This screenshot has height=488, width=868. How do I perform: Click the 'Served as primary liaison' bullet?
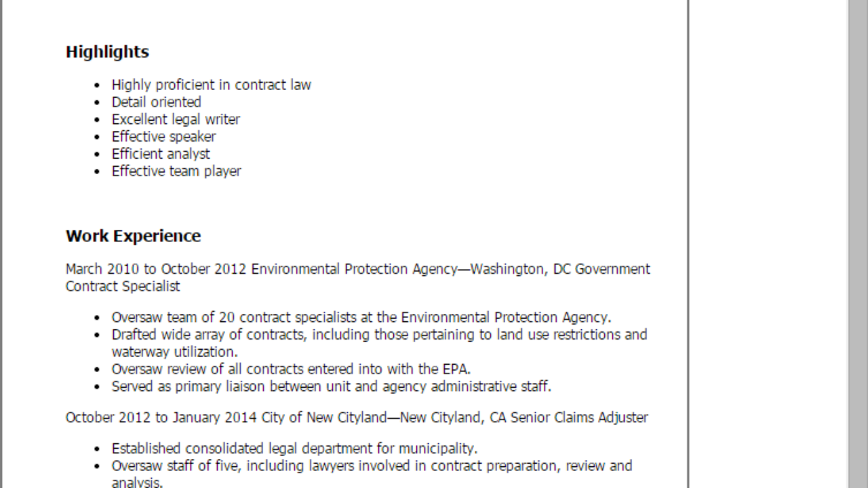(x=332, y=386)
